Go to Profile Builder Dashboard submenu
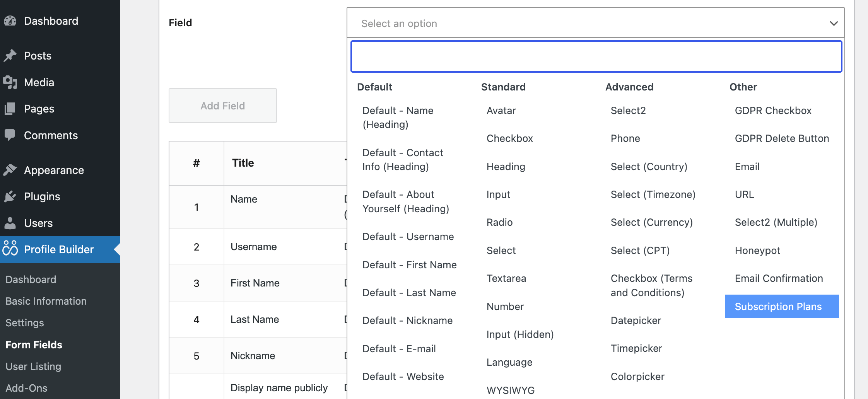 coord(31,279)
